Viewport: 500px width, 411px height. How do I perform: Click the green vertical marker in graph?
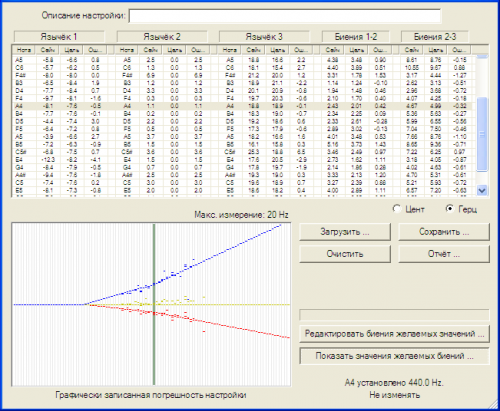pyautogui.click(x=154, y=304)
